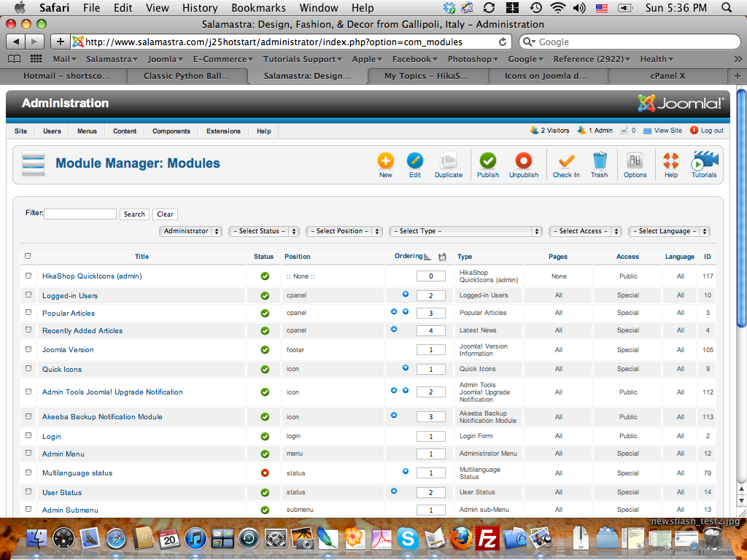Image resolution: width=747 pixels, height=560 pixels.
Task: Check the HikaShop QuickIcons (admin) row checkbox
Action: point(28,276)
